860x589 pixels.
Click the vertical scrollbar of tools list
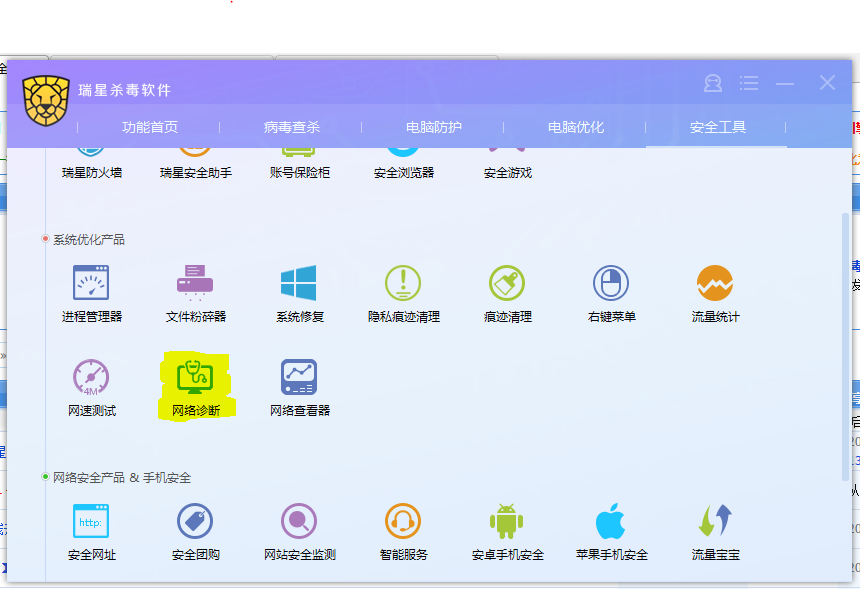[845, 347]
